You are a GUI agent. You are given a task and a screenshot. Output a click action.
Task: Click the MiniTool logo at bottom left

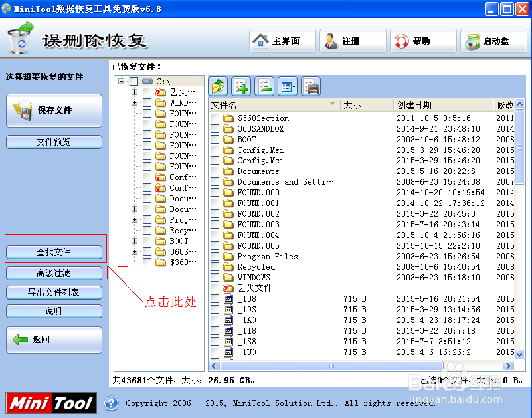(x=50, y=403)
